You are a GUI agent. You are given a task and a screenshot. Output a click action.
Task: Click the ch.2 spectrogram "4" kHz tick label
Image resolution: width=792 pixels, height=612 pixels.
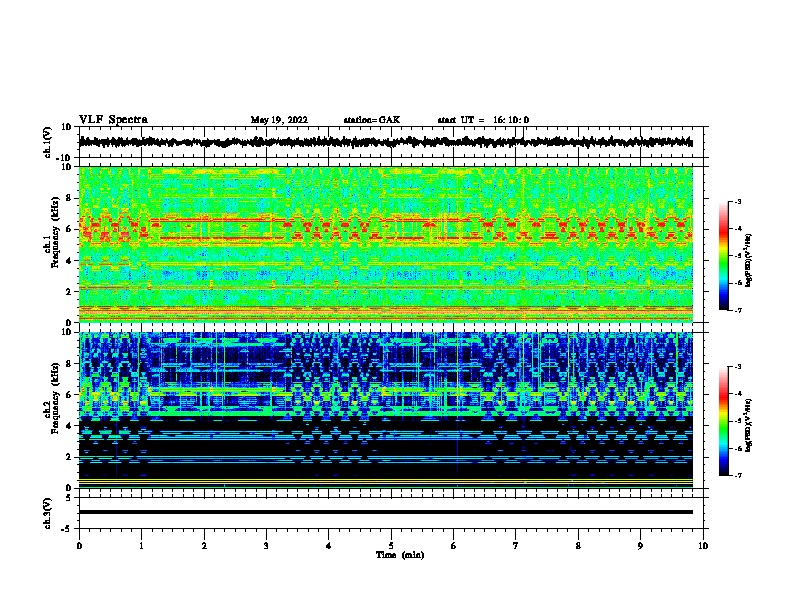coord(69,426)
